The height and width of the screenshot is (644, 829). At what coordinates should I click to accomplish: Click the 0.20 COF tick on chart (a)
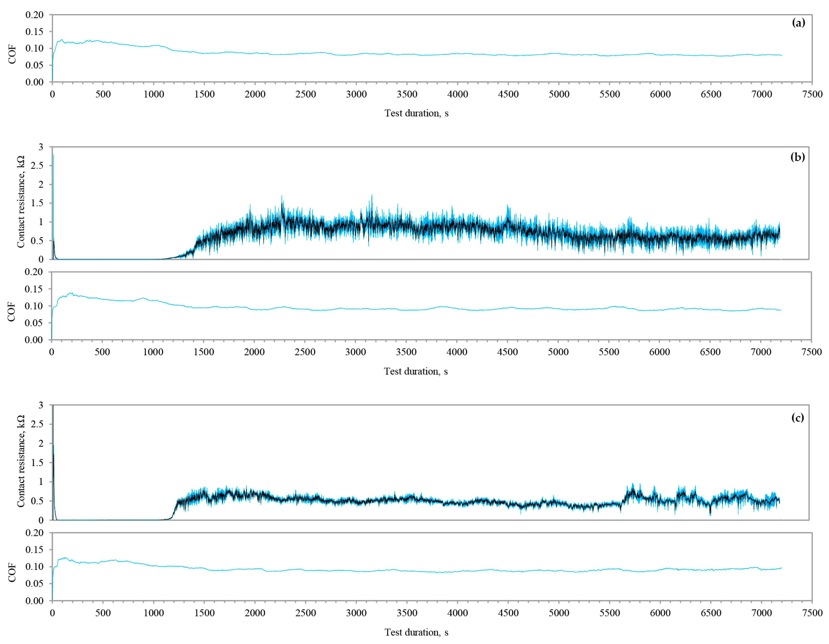coord(35,15)
